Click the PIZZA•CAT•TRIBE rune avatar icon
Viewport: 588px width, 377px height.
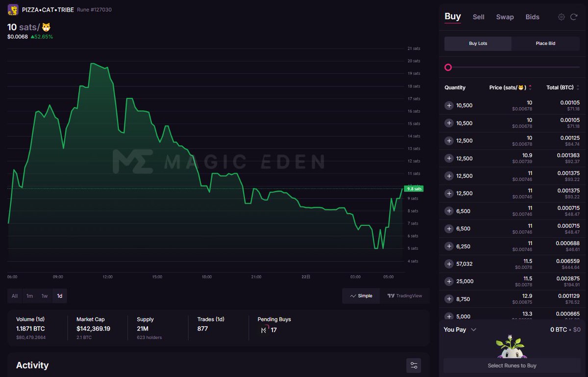[13, 9]
